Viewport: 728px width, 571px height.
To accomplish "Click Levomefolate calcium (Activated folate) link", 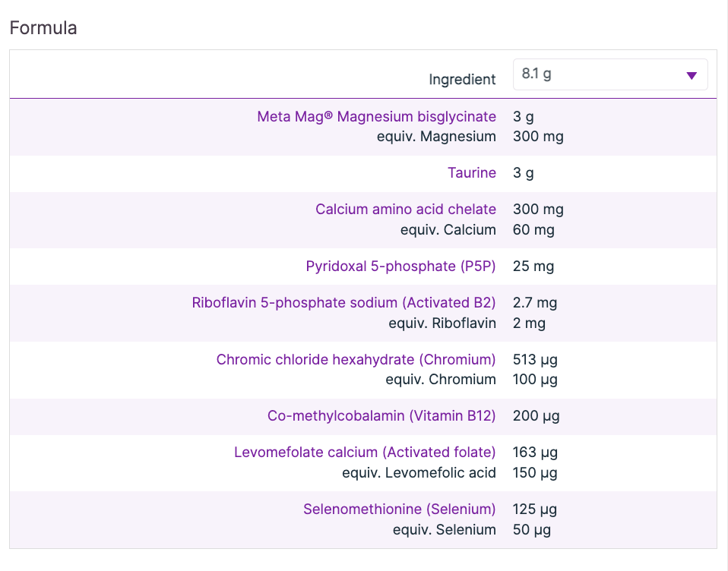I will pos(365,453).
